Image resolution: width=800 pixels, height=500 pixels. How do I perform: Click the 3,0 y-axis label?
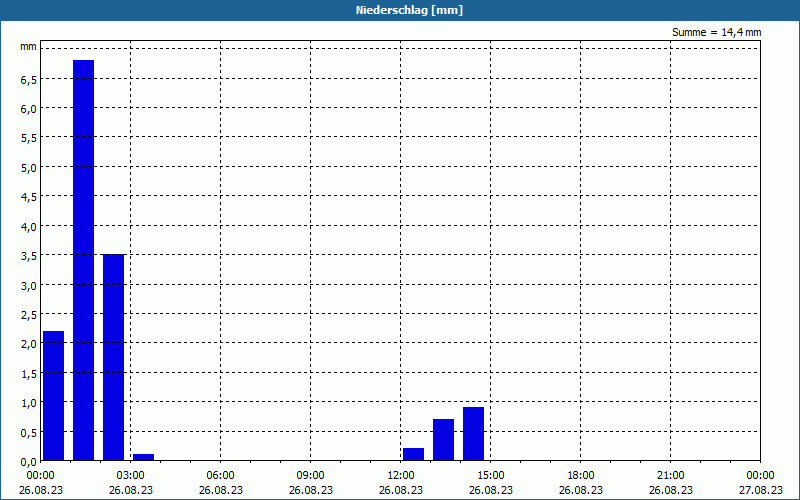click(x=29, y=285)
